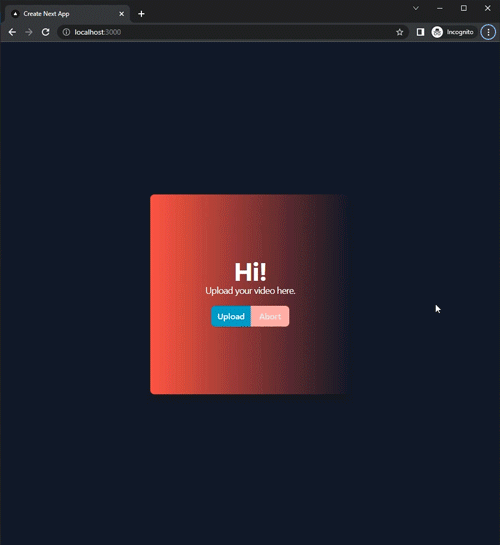Open the Incognito profile indicator
Image resolution: width=500 pixels, height=545 pixels.
(x=452, y=32)
